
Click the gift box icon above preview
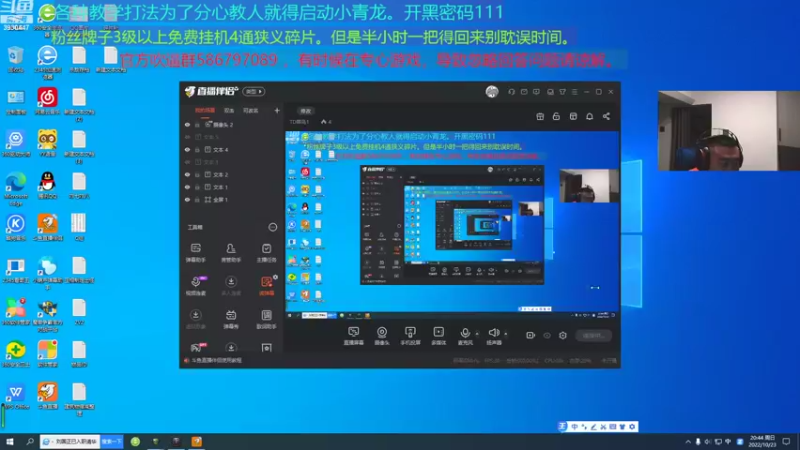point(540,116)
